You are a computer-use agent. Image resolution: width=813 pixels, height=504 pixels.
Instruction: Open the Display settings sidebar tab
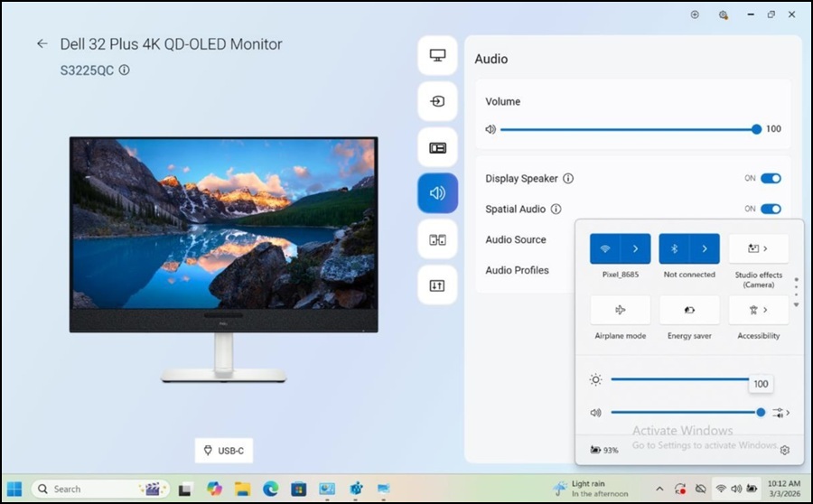point(437,55)
